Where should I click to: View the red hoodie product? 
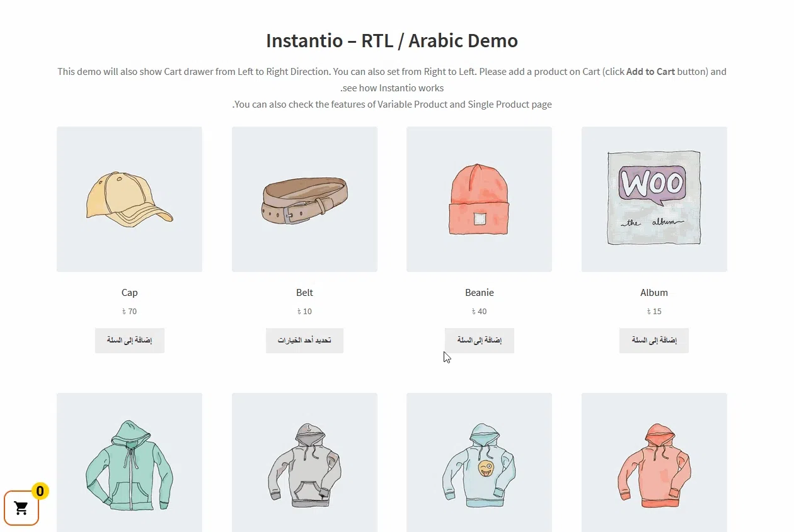click(x=654, y=463)
